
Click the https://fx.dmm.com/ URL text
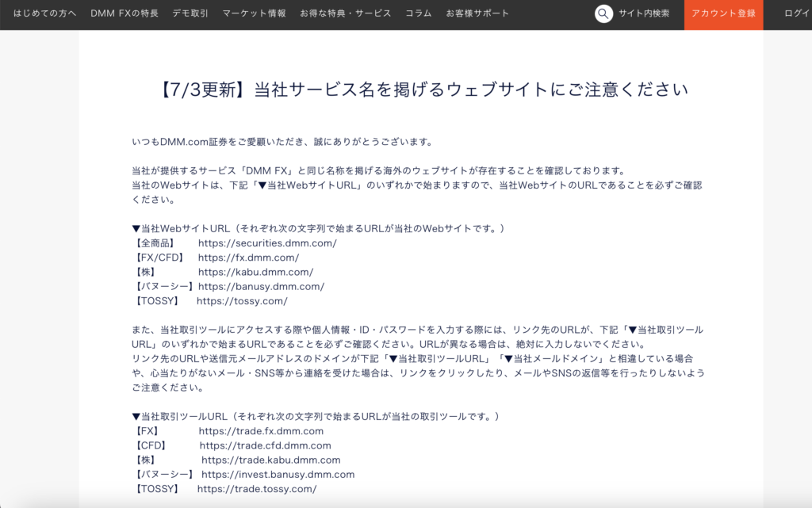248,258
